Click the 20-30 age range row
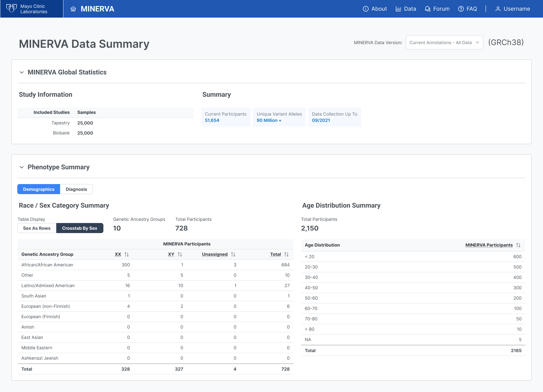 point(413,267)
